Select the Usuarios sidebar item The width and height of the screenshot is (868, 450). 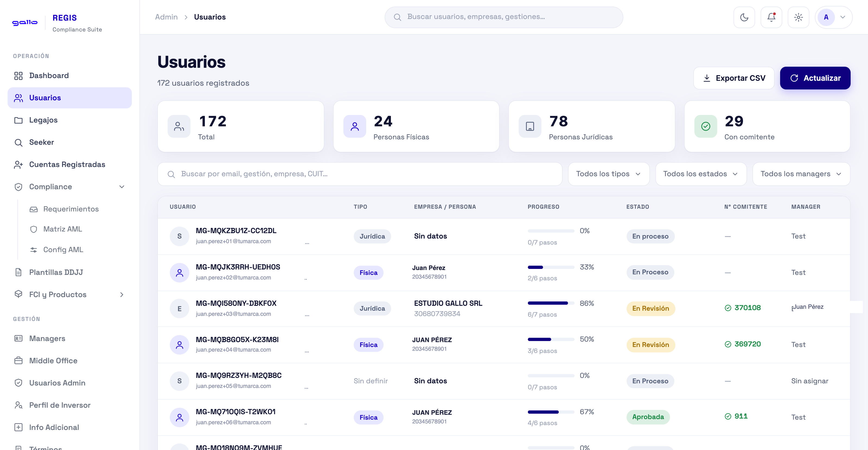69,98
